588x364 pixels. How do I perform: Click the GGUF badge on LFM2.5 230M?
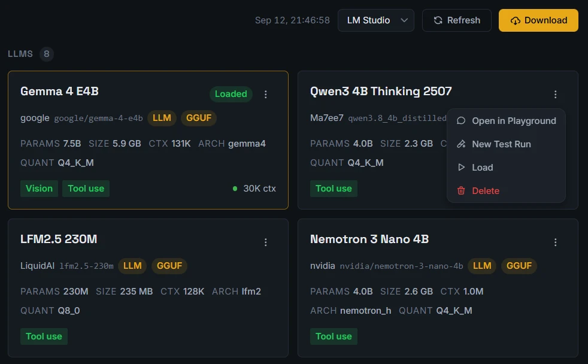(x=169, y=265)
